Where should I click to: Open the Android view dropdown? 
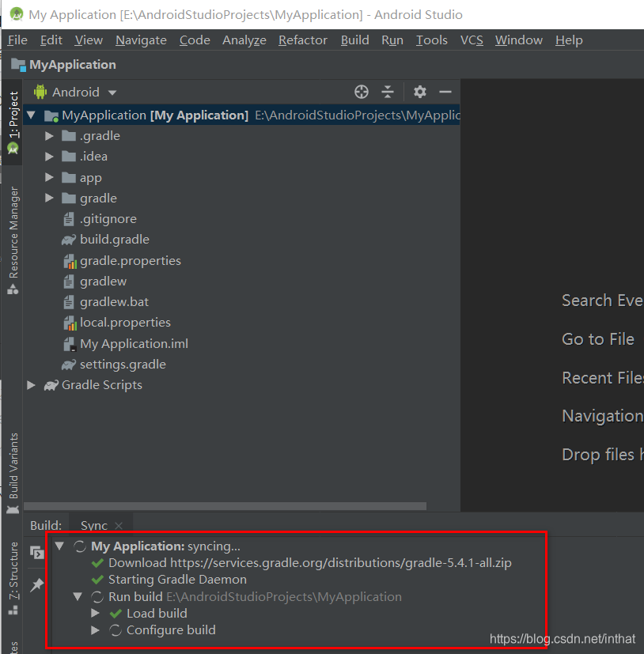[112, 93]
